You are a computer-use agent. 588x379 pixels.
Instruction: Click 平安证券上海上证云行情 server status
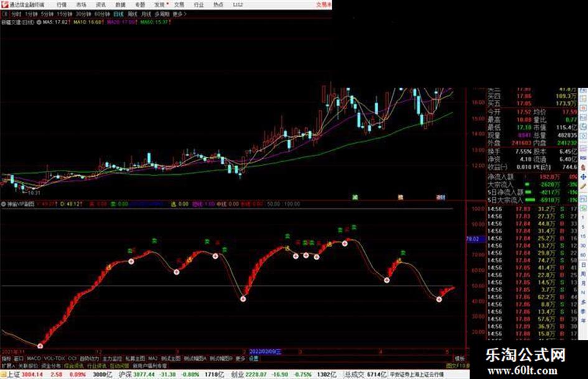click(x=416, y=375)
